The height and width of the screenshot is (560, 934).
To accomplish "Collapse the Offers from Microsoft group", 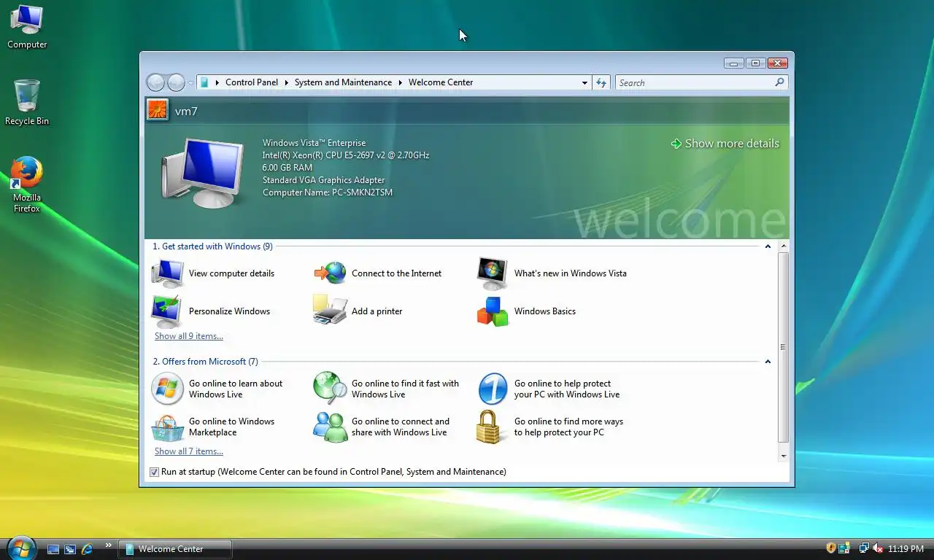I will coord(768,362).
